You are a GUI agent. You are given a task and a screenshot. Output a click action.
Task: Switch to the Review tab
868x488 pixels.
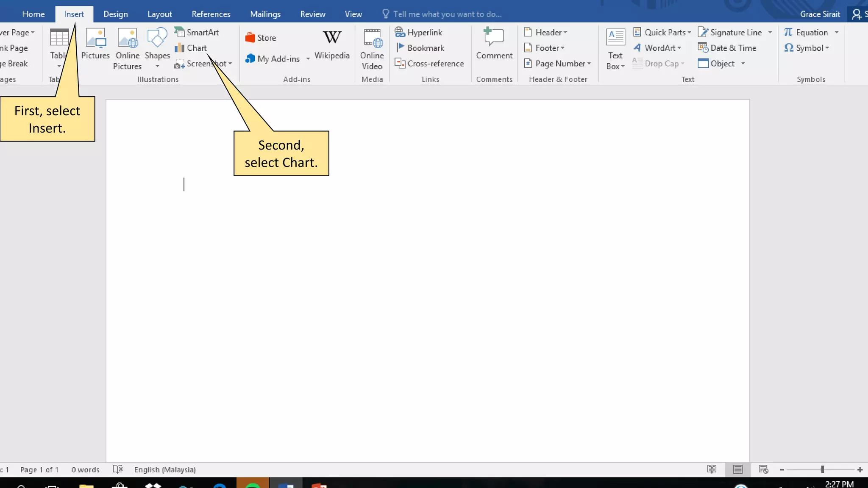coord(313,14)
